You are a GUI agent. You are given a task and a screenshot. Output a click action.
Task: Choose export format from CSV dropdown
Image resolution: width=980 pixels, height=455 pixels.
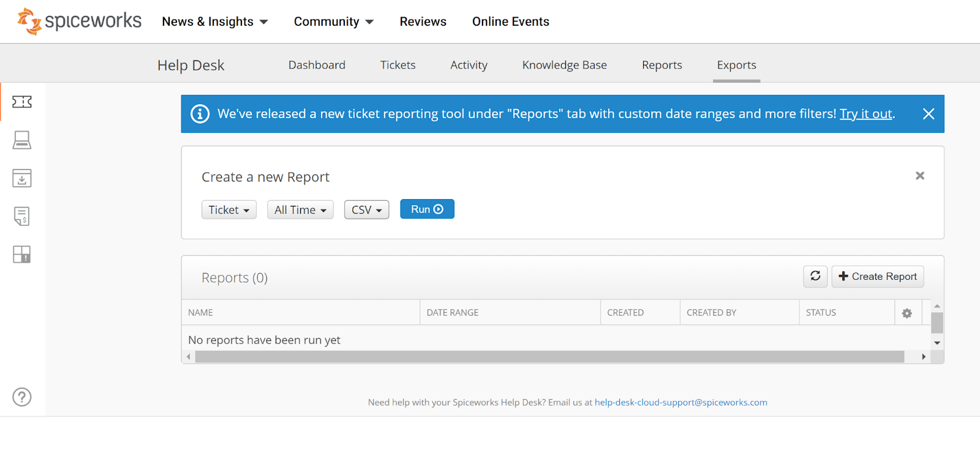click(366, 209)
